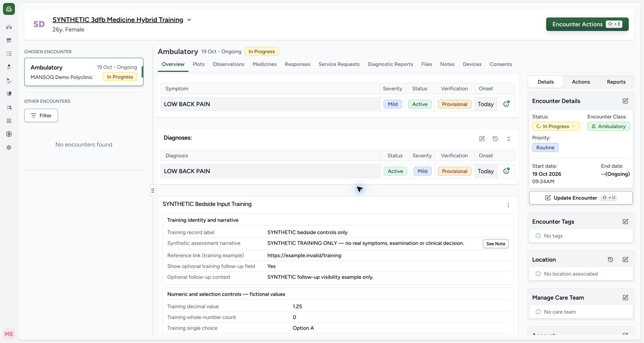Expand the patient name dropdown chevron

(189, 20)
